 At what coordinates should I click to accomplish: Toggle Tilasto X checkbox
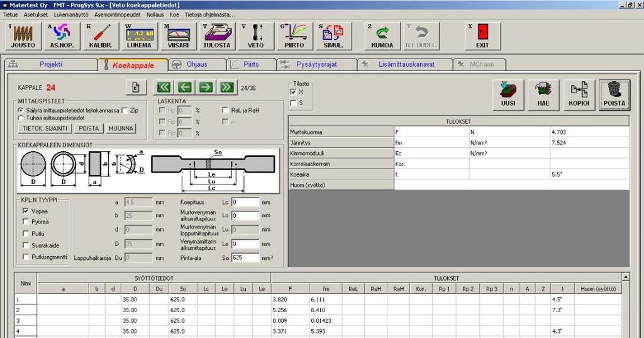point(293,92)
